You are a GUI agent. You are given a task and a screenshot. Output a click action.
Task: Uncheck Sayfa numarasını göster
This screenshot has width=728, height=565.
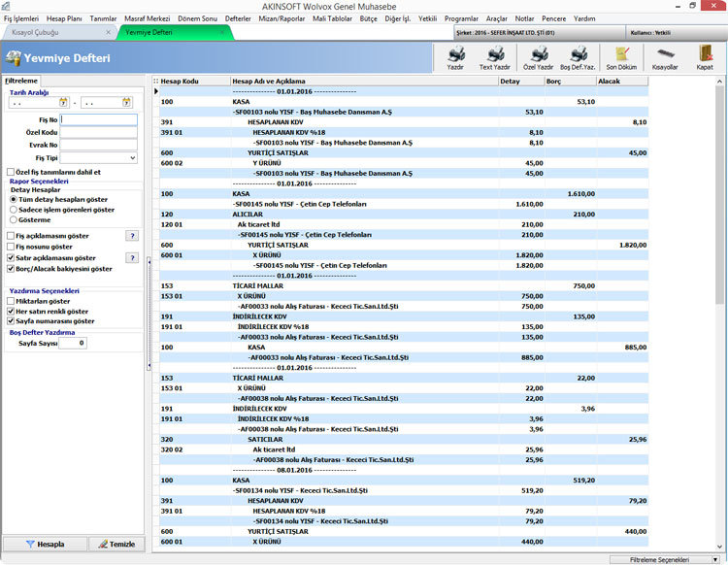pyautogui.click(x=11, y=321)
